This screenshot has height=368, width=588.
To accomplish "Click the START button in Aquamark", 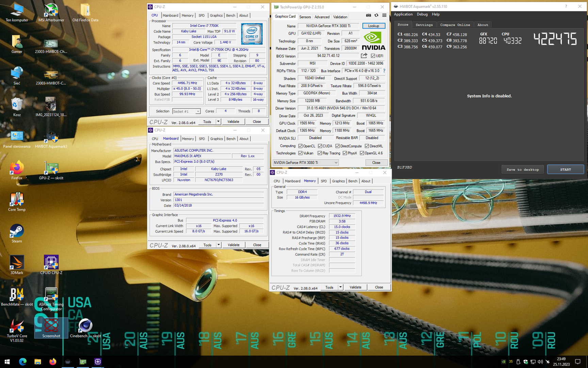I will coord(565,169).
